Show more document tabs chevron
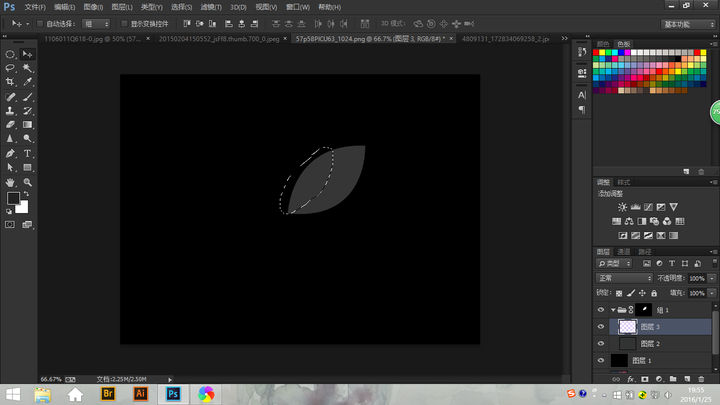The image size is (720, 405). click(x=564, y=39)
